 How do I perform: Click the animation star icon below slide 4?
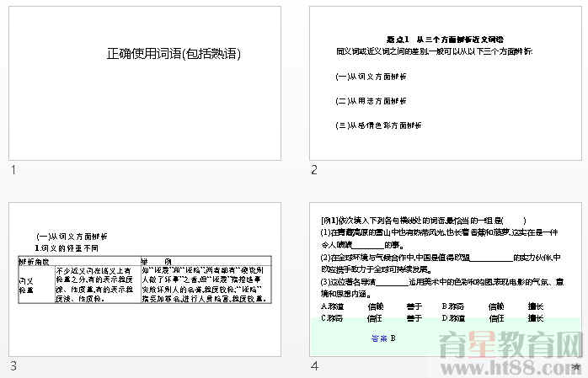575,367
